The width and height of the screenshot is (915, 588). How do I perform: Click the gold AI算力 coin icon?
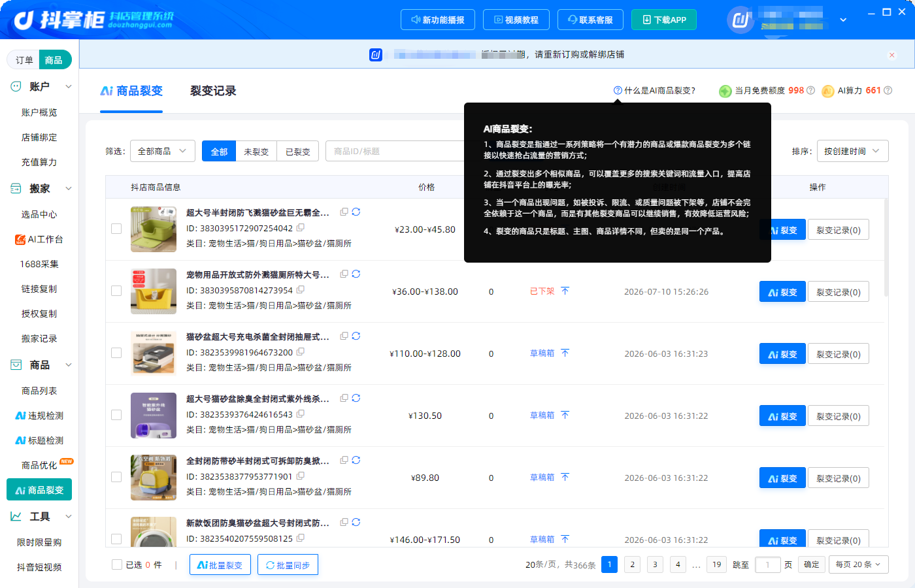click(828, 91)
